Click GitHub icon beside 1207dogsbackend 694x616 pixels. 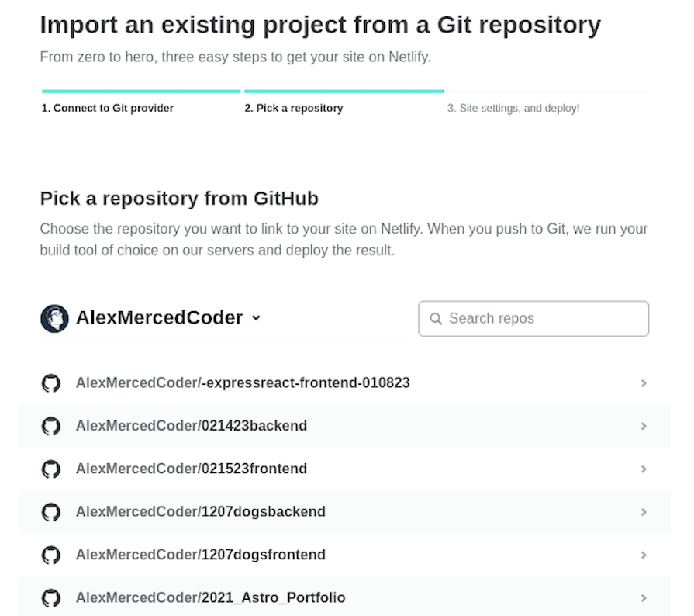(x=50, y=512)
